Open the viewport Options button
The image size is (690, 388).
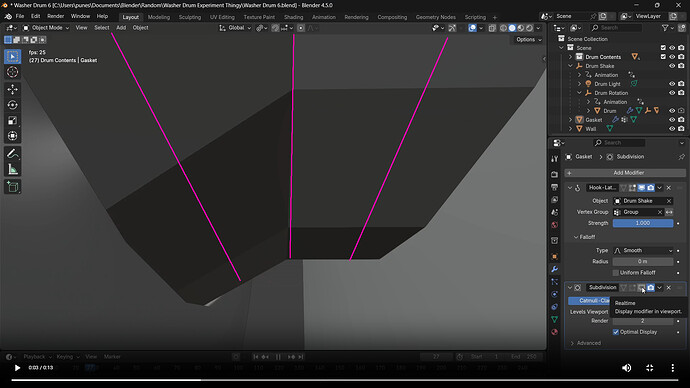(528, 40)
